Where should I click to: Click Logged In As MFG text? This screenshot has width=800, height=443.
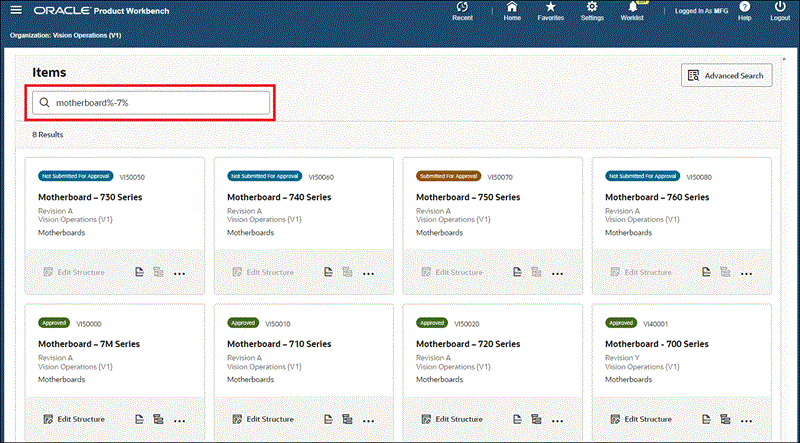[x=702, y=11]
